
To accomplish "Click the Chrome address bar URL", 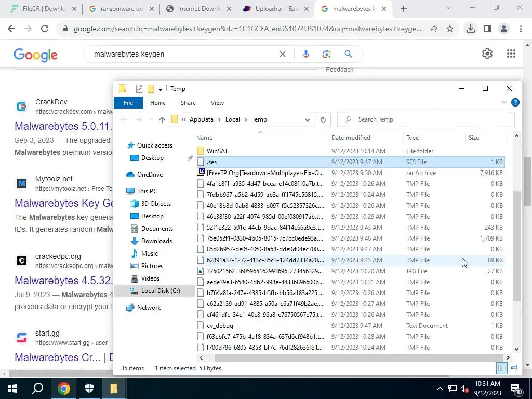I will 248,29.
